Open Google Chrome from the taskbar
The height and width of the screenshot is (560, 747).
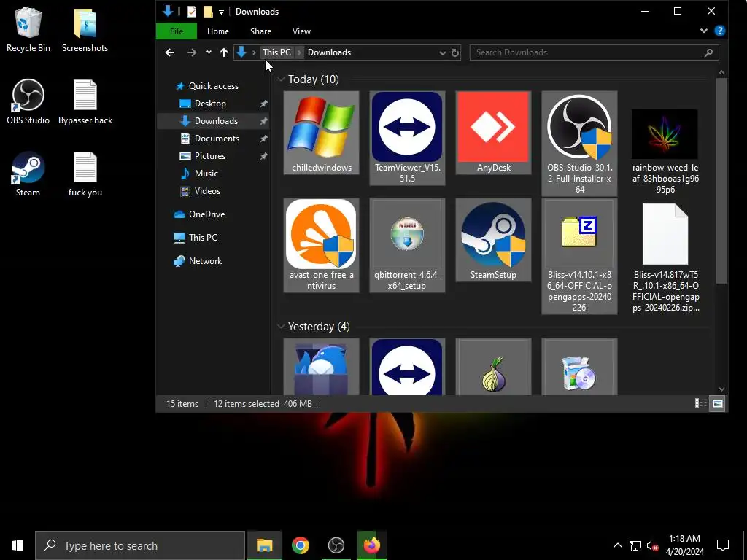[300, 545]
